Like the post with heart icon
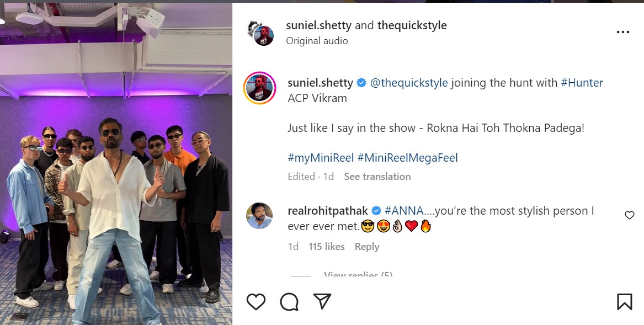 coord(256,301)
